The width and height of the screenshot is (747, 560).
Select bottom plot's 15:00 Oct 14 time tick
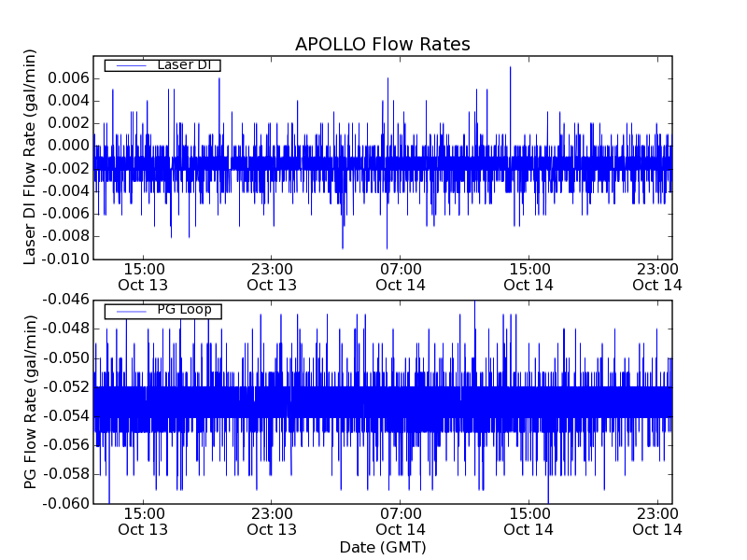coord(529,521)
